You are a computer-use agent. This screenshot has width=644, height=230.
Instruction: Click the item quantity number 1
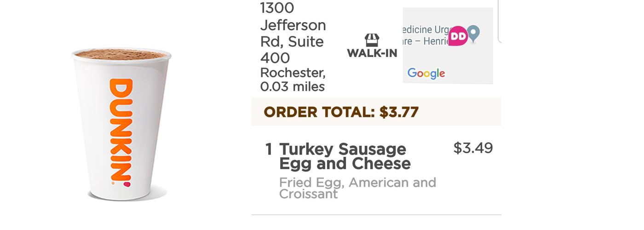coord(269,149)
